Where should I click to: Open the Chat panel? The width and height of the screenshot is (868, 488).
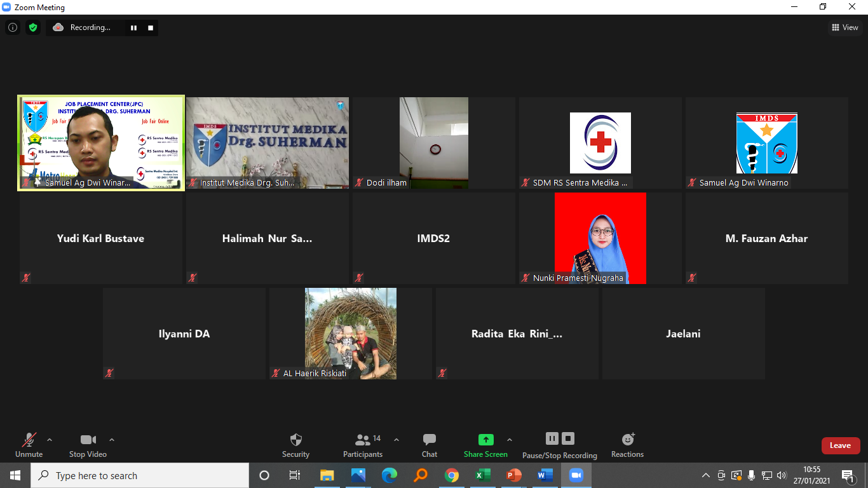click(430, 445)
